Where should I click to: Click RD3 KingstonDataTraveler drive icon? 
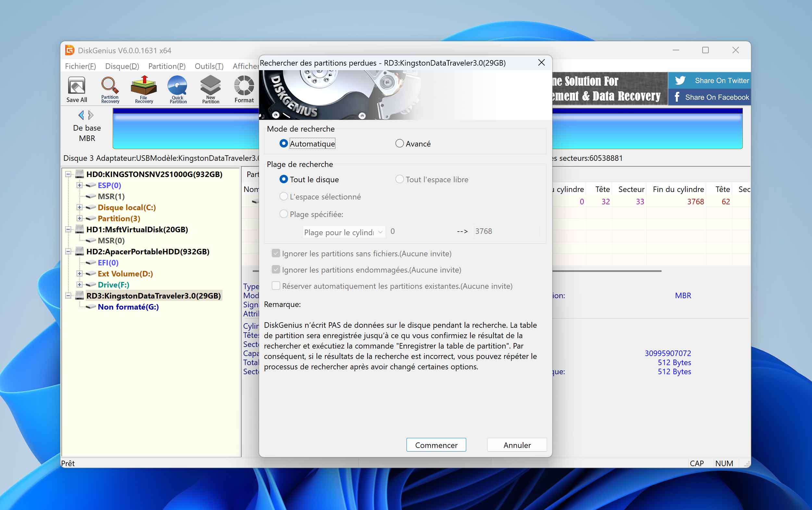pyautogui.click(x=80, y=296)
